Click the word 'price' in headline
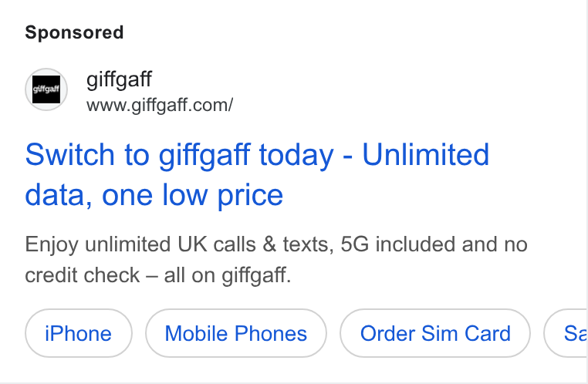Screen dimensions: 588x384 pos(250,197)
